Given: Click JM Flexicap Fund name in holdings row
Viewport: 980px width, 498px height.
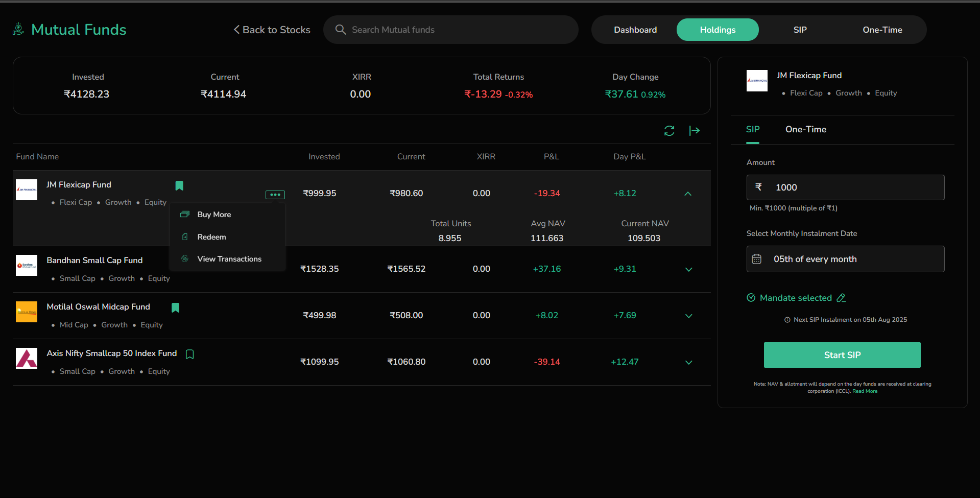Looking at the screenshot, I should pyautogui.click(x=79, y=185).
